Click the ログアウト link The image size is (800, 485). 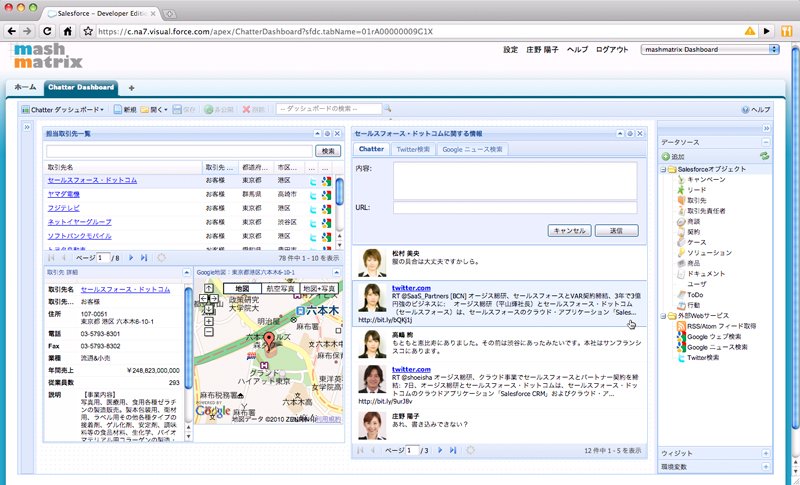pos(612,49)
